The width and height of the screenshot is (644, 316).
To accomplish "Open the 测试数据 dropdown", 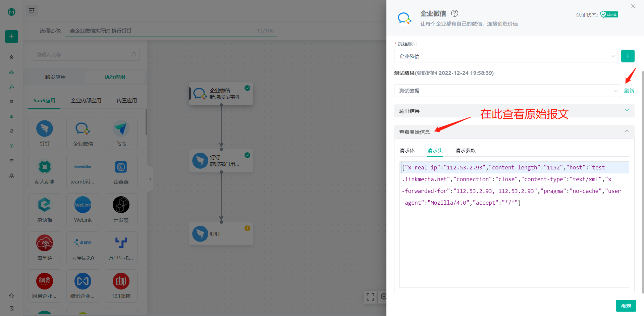I will [x=507, y=91].
